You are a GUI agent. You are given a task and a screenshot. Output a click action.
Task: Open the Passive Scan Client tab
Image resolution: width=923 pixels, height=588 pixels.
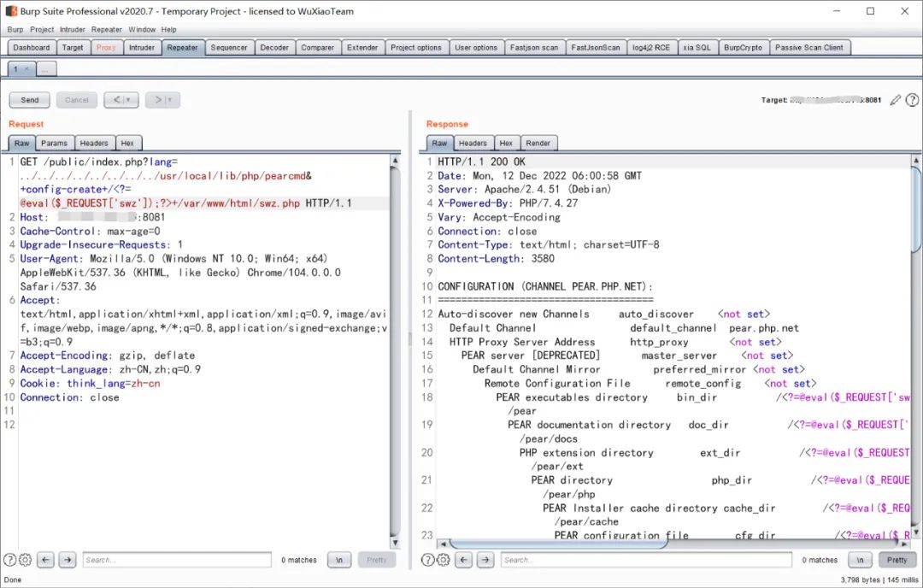809,48
